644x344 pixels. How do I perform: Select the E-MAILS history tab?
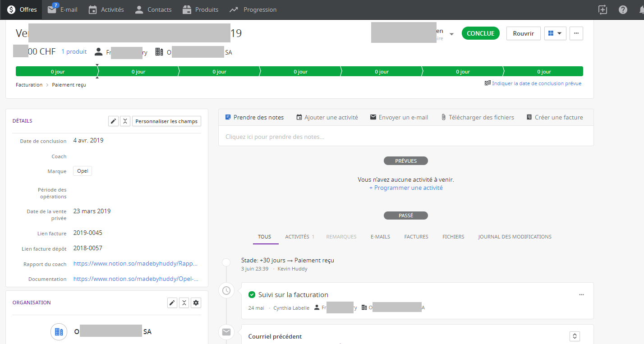pos(380,237)
